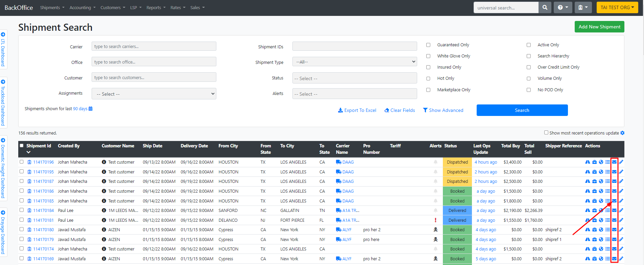This screenshot has width=644, height=265.
Task: Click document icon beside shipment 114170196
Action: click(29, 162)
